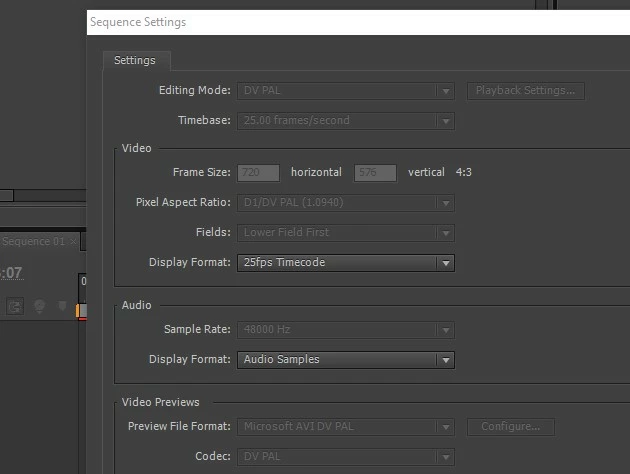Open the Editing Mode dropdown
This screenshot has width=630, height=474.
tap(346, 91)
